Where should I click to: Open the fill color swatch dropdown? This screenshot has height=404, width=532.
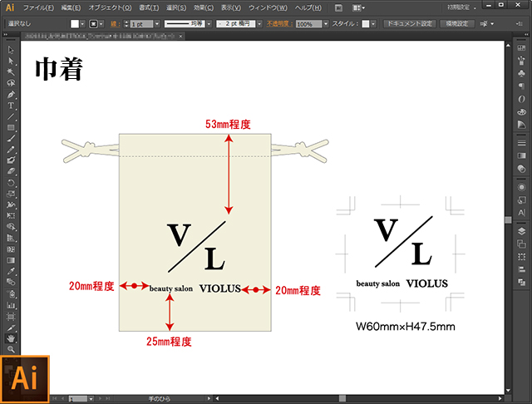click(82, 24)
